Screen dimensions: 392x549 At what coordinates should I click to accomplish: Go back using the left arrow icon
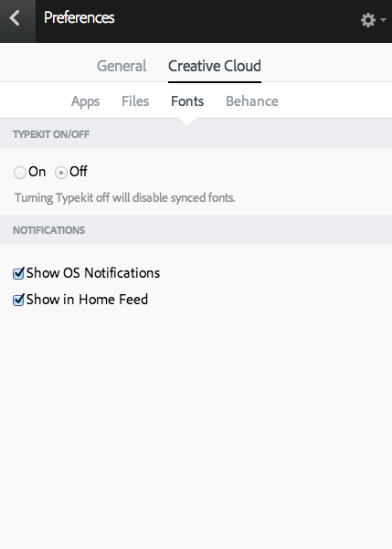point(15,18)
